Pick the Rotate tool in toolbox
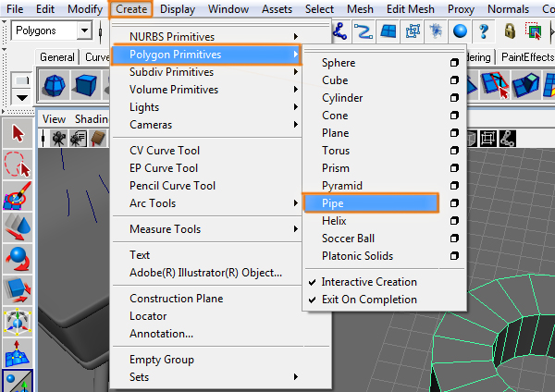 coord(18,259)
